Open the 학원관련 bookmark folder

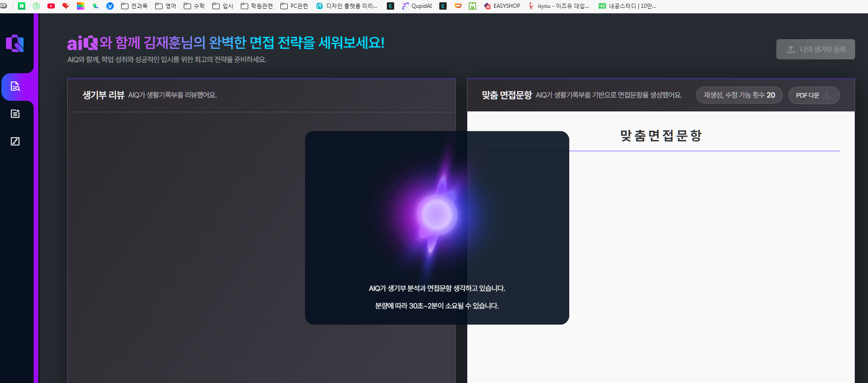[x=257, y=6]
